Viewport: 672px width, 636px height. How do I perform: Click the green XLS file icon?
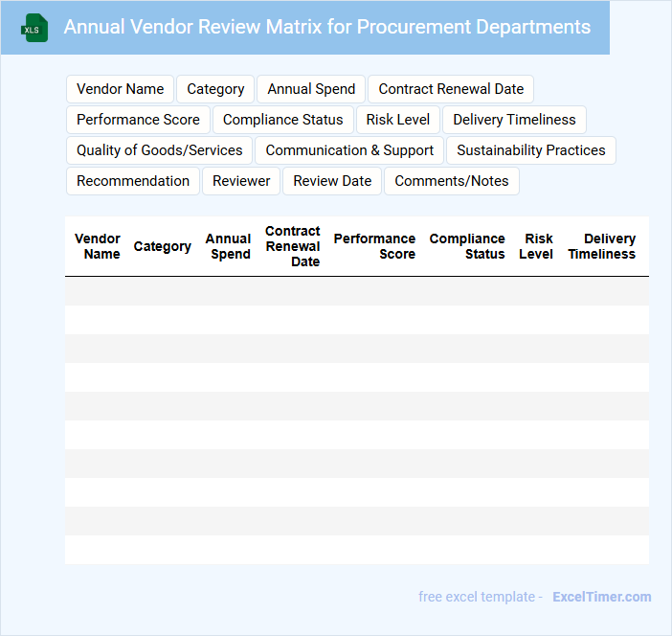pyautogui.click(x=34, y=28)
